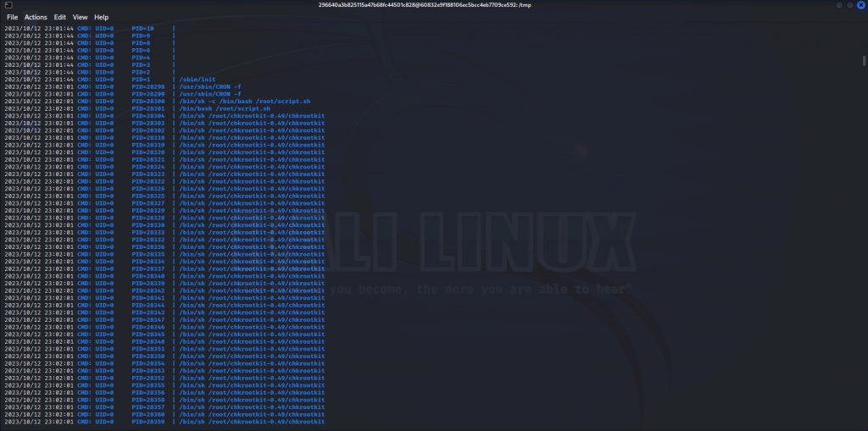Viewport: 868px width, 431px height.
Task: Click the PID=28322 text
Action: (x=148, y=181)
